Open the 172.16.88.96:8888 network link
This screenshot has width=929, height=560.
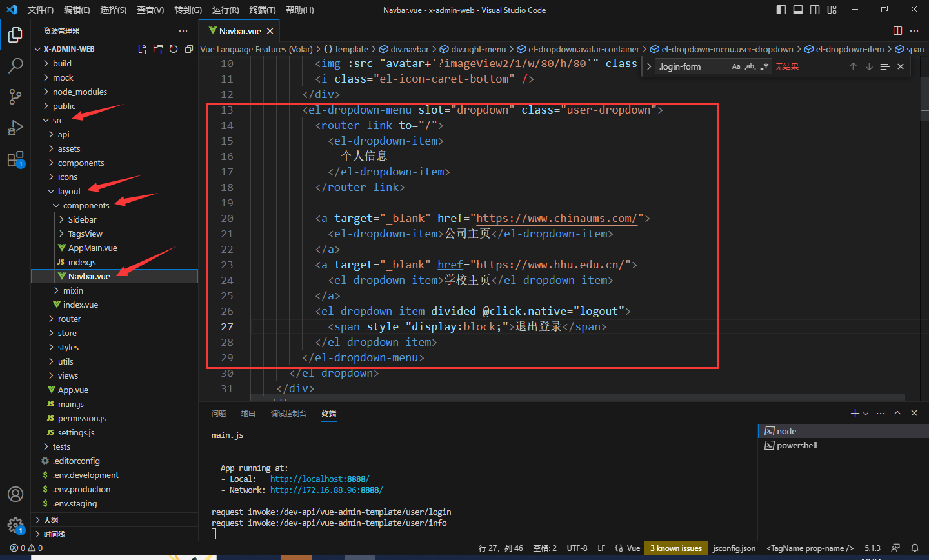click(x=326, y=490)
